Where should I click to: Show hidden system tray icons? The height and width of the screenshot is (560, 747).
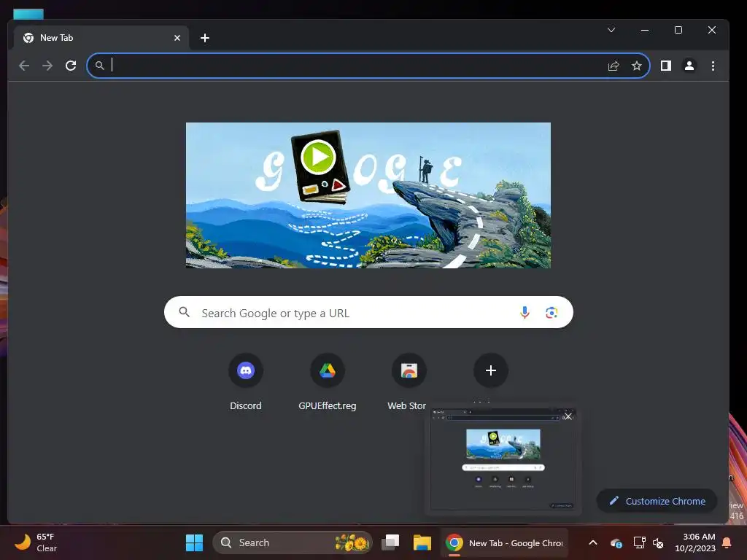[x=593, y=542]
